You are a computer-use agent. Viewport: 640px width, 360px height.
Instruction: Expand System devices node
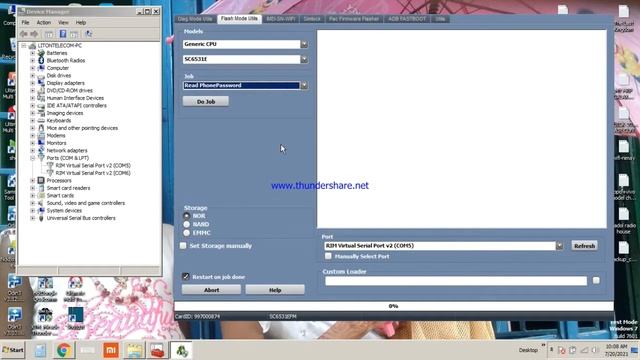coord(33,211)
